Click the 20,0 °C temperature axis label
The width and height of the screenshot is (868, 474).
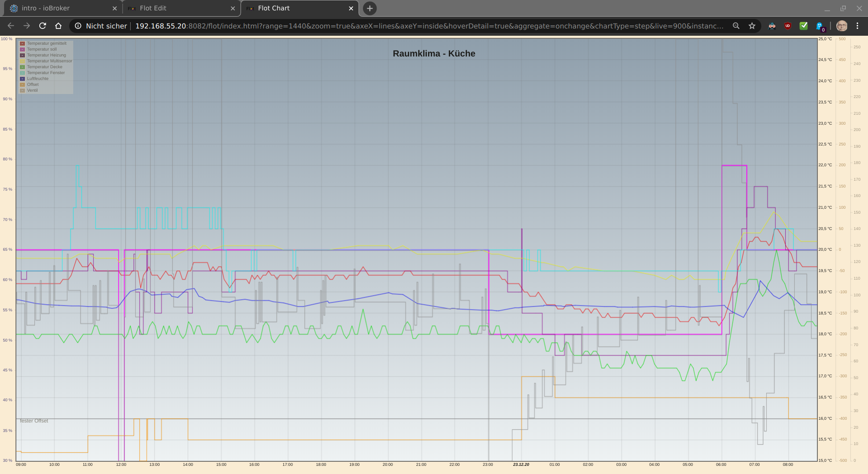(x=825, y=249)
